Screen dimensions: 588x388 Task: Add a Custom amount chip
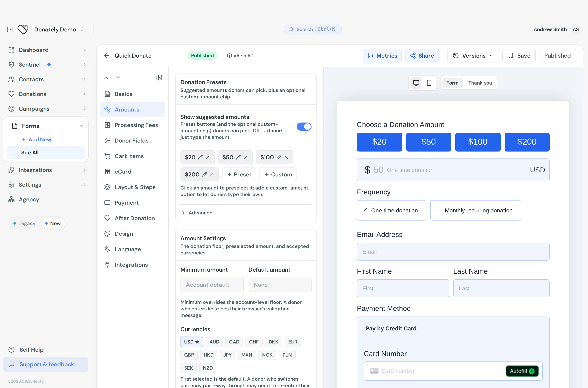pyautogui.click(x=278, y=174)
